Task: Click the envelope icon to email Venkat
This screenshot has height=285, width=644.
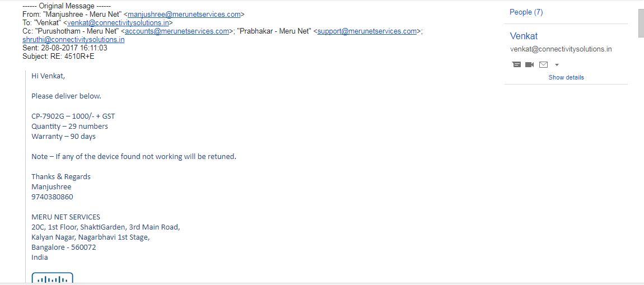Action: coord(543,65)
